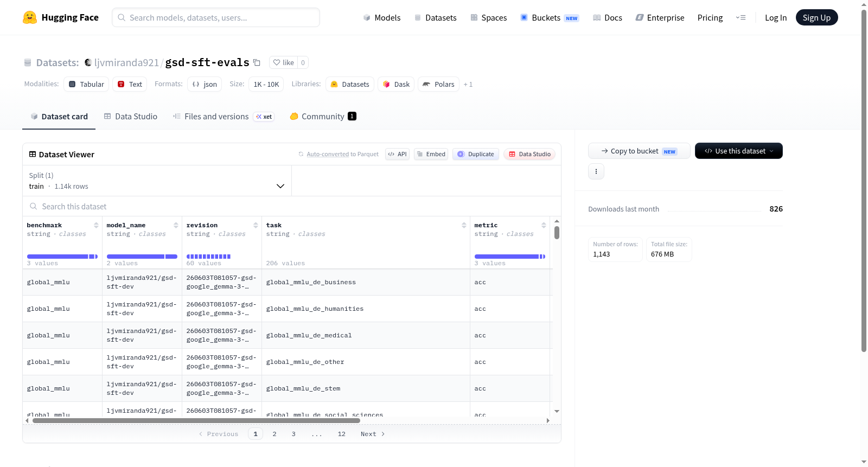
Task: Click the like heart button
Action: click(283, 62)
